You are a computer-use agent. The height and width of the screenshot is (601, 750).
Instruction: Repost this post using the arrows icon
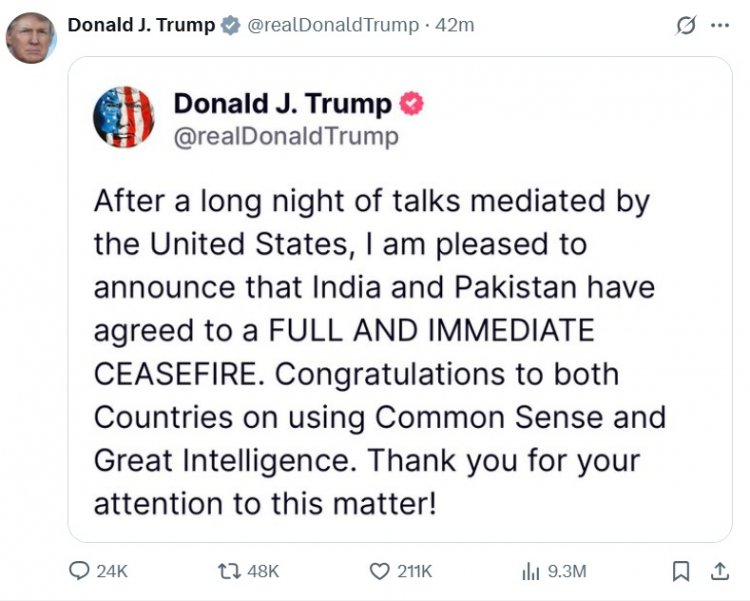click(227, 571)
